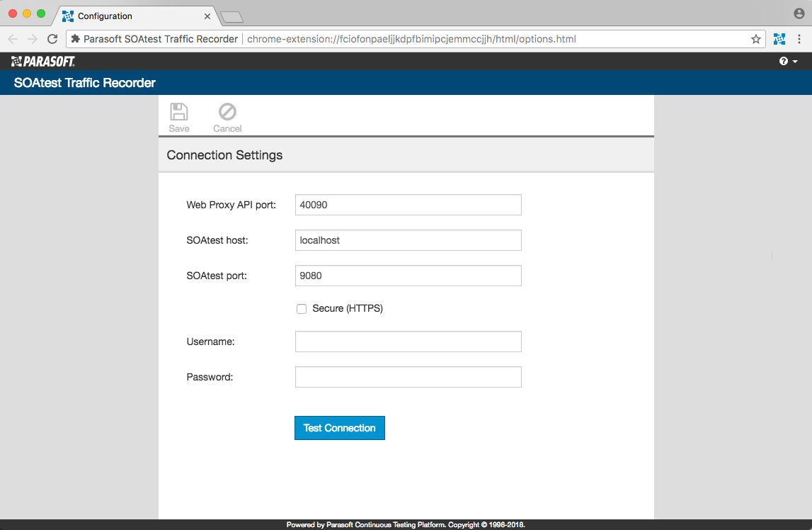Click the Powered by Parasoft copyright footer text
The height and width of the screenshot is (530, 812).
click(x=406, y=525)
